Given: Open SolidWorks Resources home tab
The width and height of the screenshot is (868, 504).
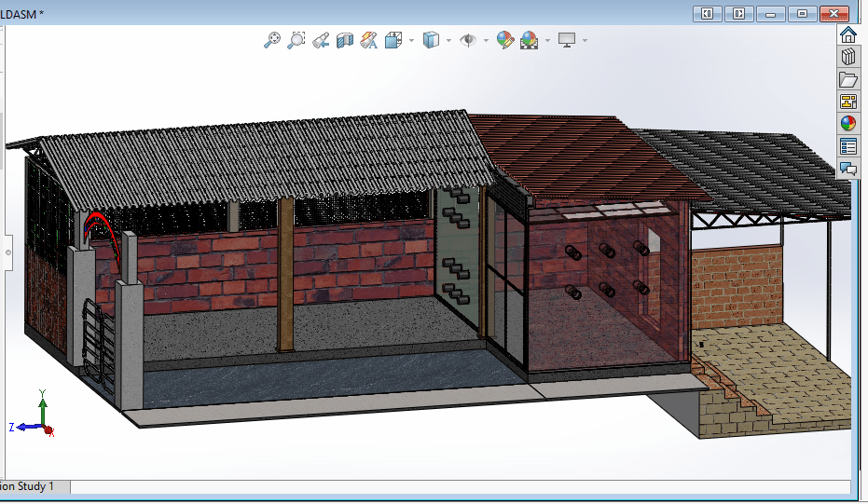Looking at the screenshot, I should 848,35.
